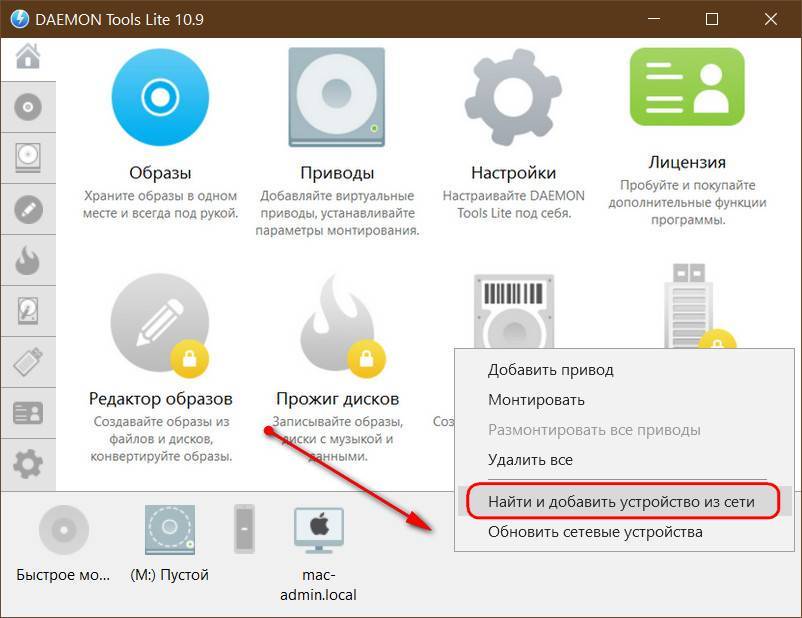Viewport: 802px width, 618px height.
Task: Click the green Лицензия card icon
Action: click(x=687, y=87)
